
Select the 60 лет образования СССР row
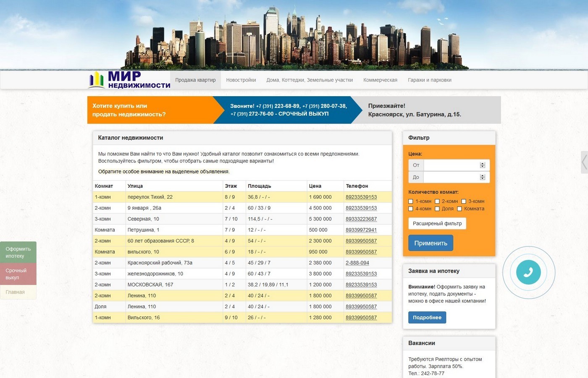242,241
